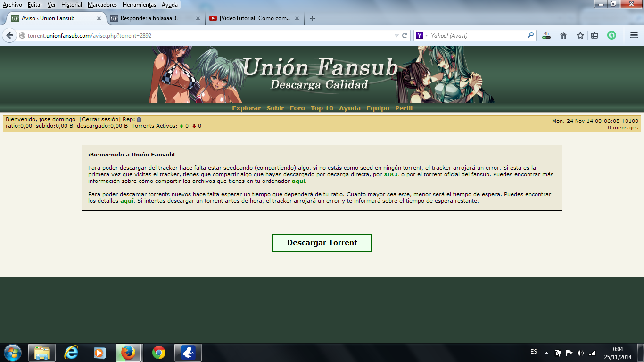Open the Marcadores menu
Image resolution: width=644 pixels, height=362 pixels.
[102, 5]
